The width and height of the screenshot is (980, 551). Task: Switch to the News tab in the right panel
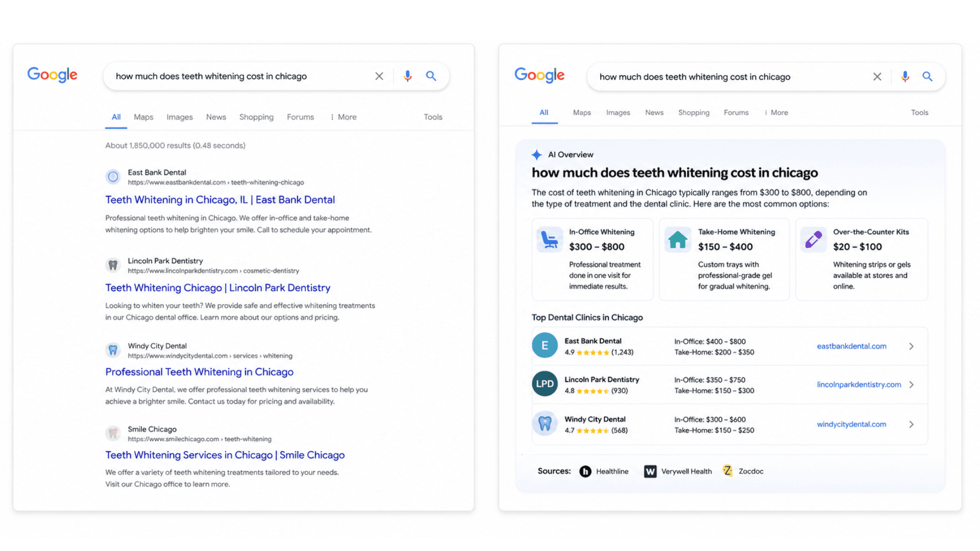654,113
